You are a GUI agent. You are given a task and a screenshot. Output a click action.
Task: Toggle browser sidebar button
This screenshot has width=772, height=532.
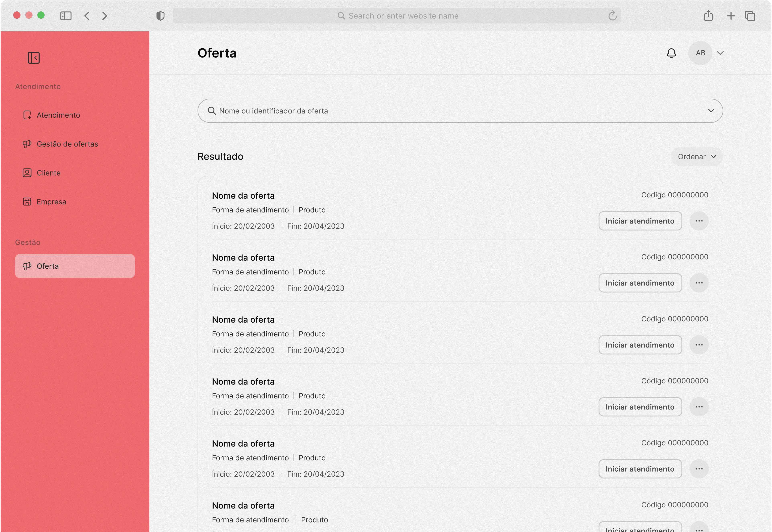point(66,16)
